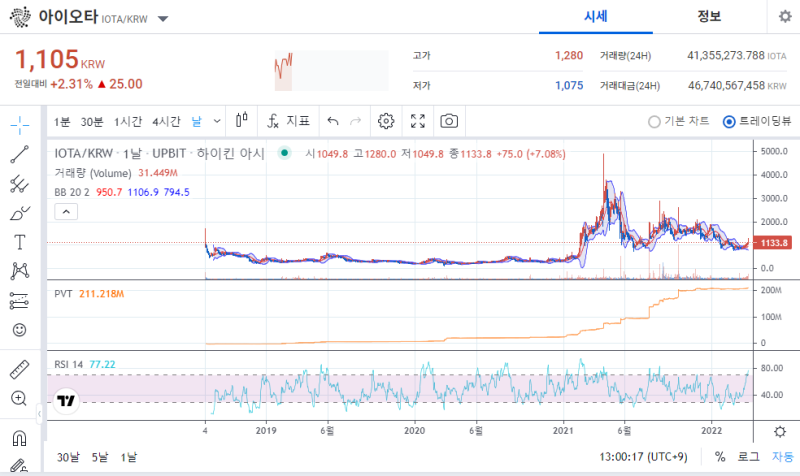Click the 고가 value 1,280
800x476 pixels.
point(569,55)
